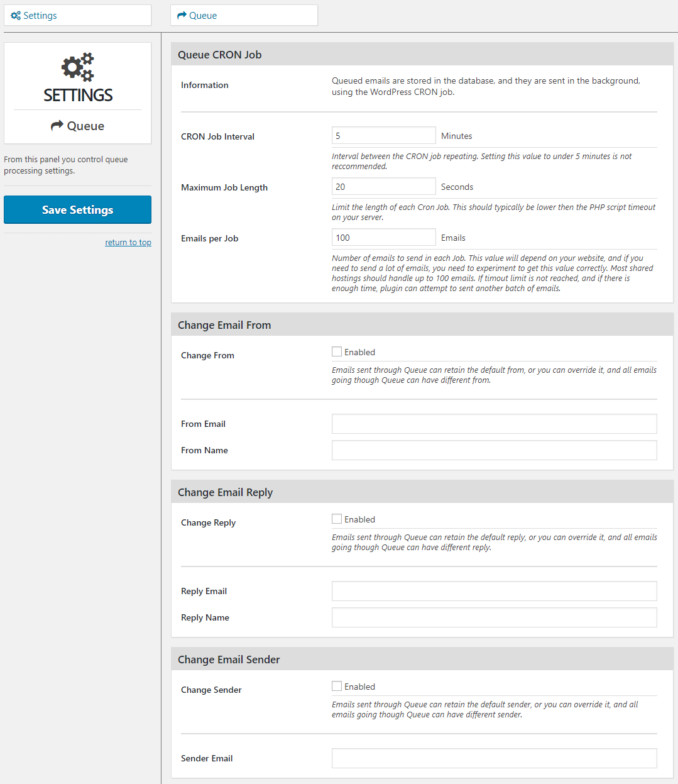Click the From Name text field
678x784 pixels.
(x=494, y=450)
